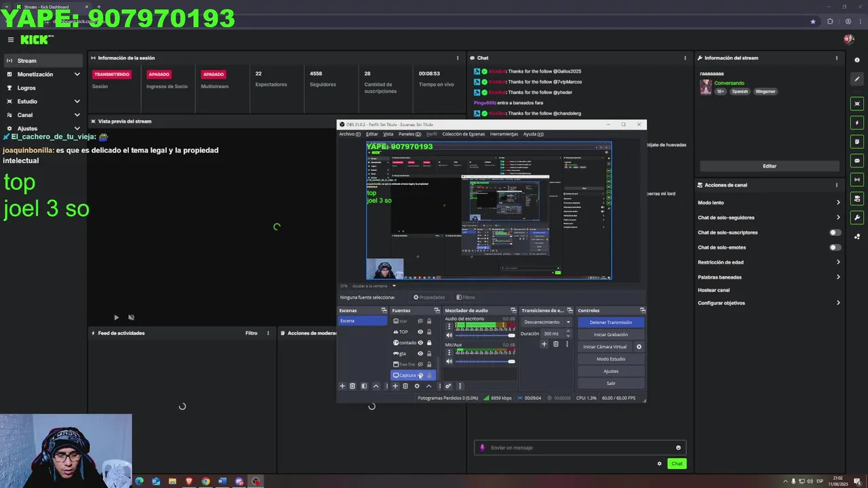Hide the gta source in OBS
The image size is (868, 488).
(420, 354)
